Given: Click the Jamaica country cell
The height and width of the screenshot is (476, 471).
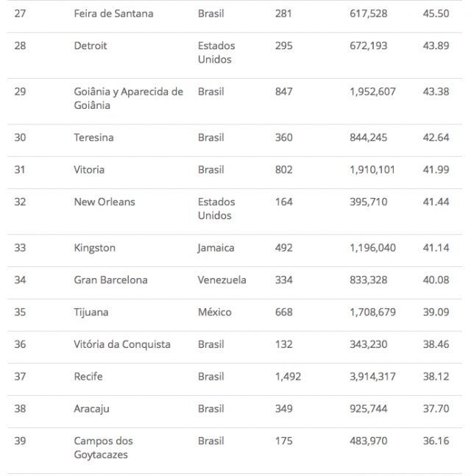Looking at the screenshot, I should (x=216, y=248).
